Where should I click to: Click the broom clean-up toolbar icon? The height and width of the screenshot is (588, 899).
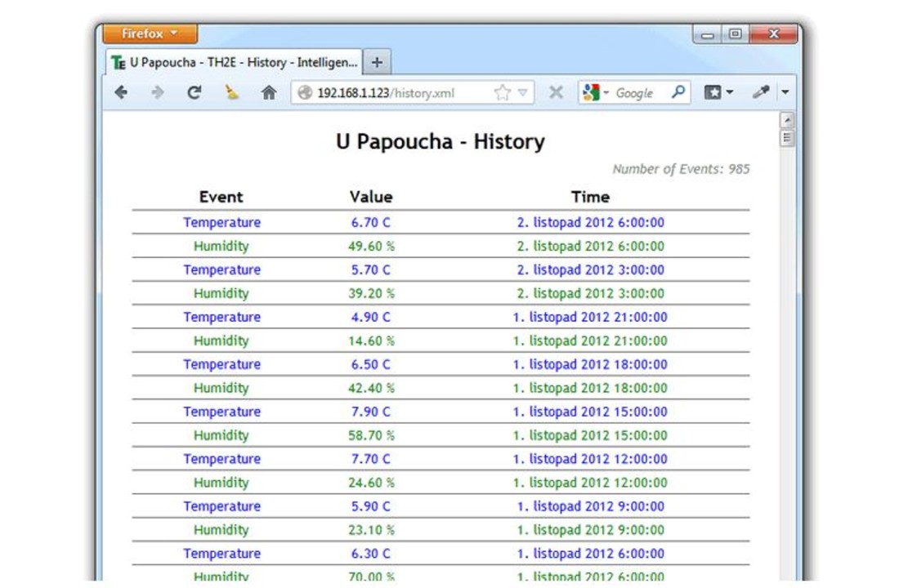coord(232,93)
